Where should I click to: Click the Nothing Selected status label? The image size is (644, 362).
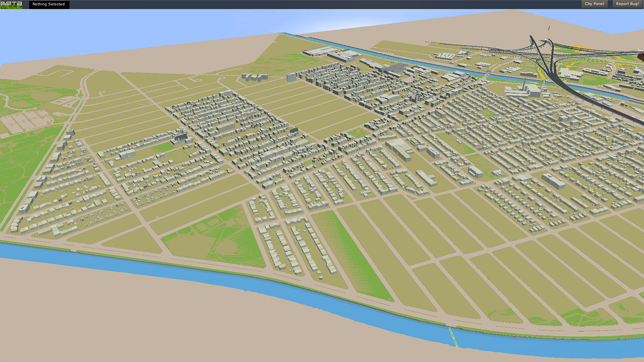click(48, 4)
